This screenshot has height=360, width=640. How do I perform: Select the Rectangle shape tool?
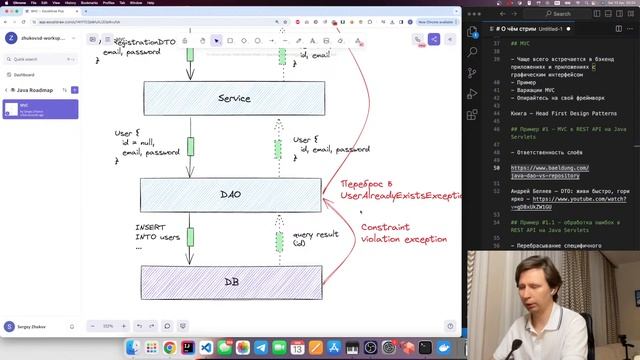pyautogui.click(x=230, y=41)
